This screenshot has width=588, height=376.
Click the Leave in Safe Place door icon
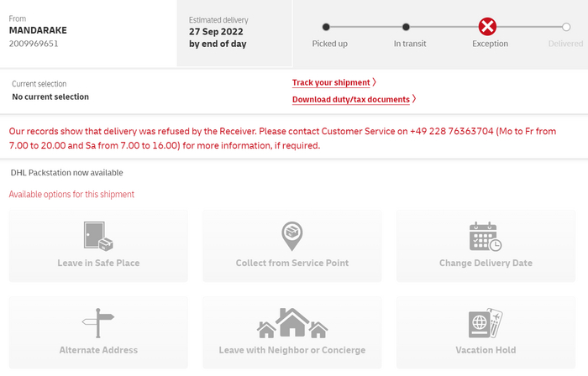click(98, 236)
